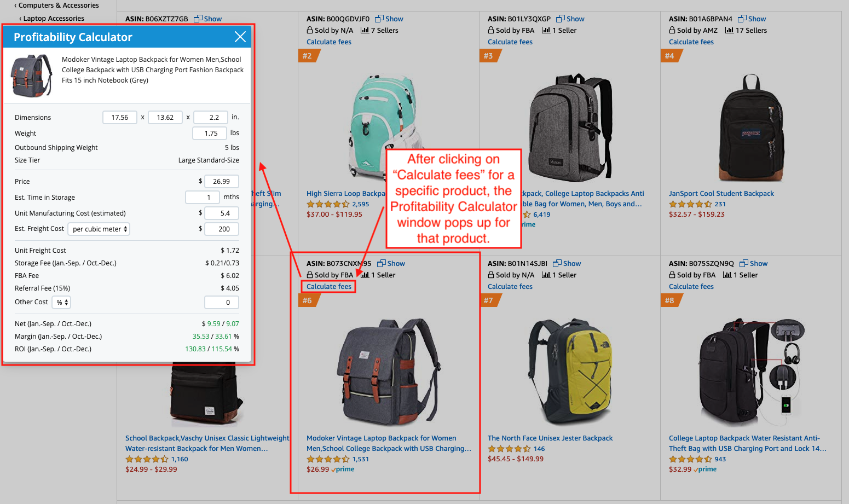Viewport: 849px width, 504px height.
Task: Click Show icon for ASIN B01LY3QXGP
Action: point(561,19)
